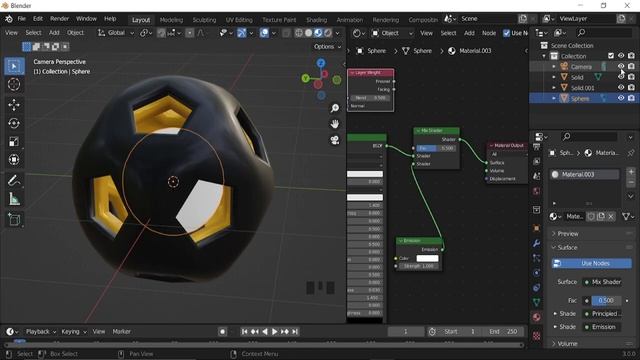Screen dimensions: 640x360
Task: Switch viewport to rendered shading
Action: [328, 33]
